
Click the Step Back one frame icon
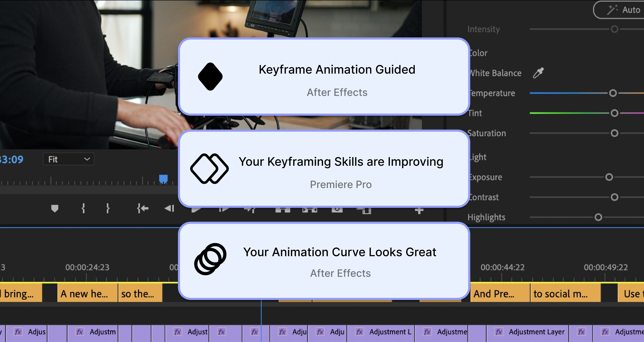[x=169, y=208]
